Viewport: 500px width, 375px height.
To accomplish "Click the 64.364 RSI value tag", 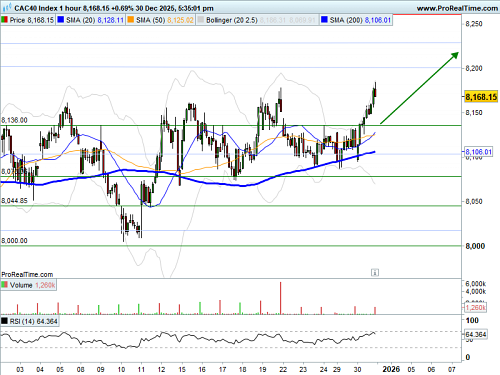I will click(476, 334).
